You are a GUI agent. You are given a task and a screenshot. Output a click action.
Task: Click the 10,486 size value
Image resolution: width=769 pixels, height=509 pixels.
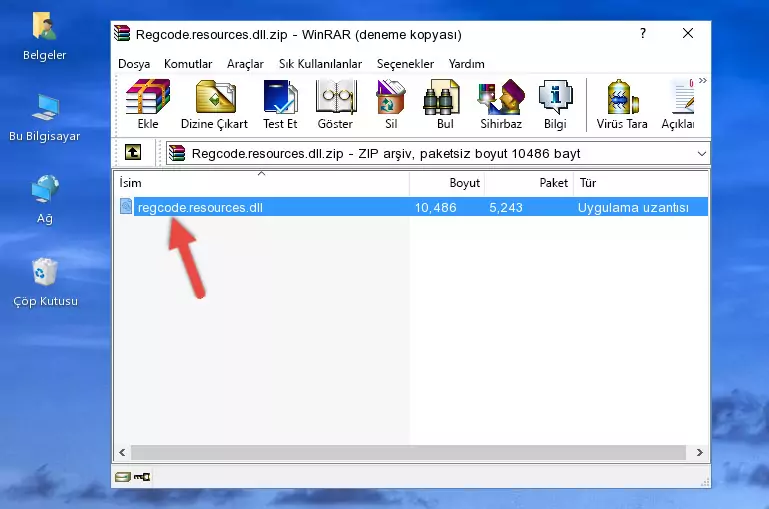tap(436, 207)
